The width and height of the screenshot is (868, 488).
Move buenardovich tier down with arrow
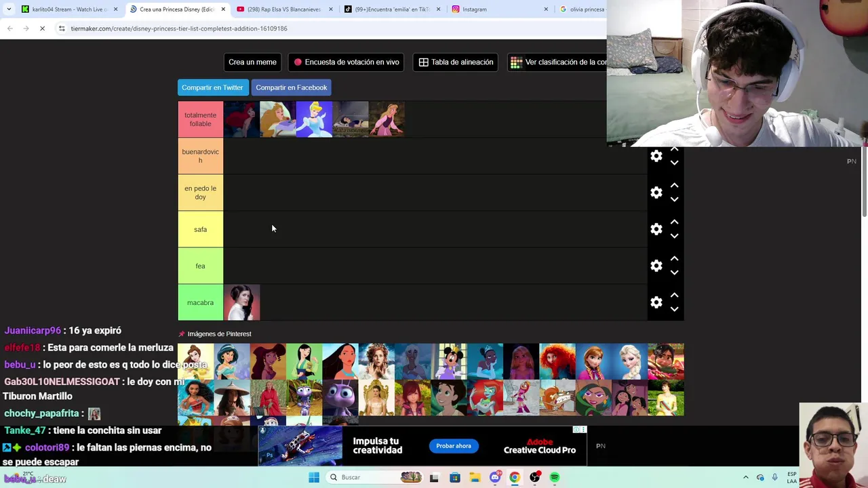674,163
